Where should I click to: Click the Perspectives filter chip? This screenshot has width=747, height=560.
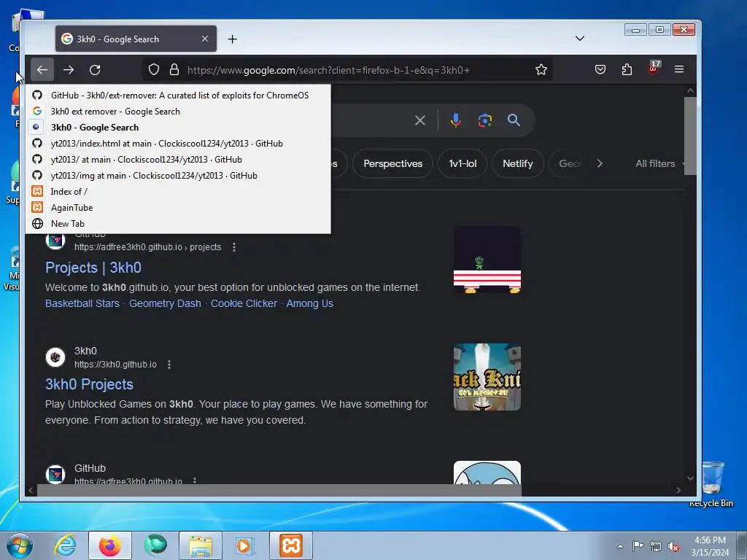pos(392,163)
